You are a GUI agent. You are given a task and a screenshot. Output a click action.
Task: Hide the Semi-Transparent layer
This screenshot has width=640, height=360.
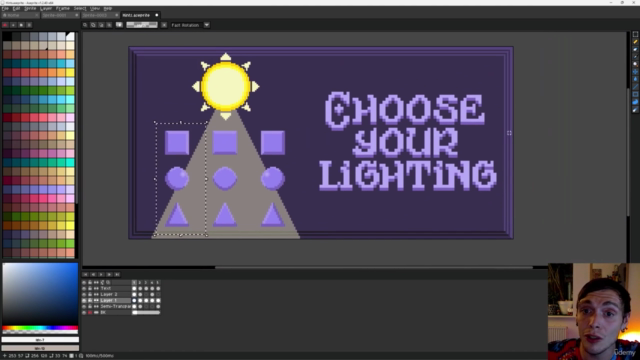coord(84,307)
